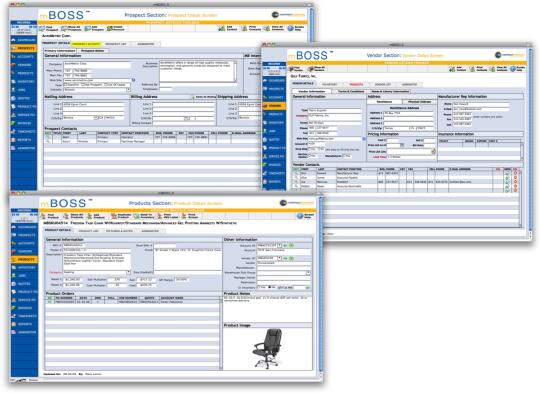The width and height of the screenshot is (540, 393).
Task: Open Quotes in the Prospect window sidebar
Action: pyautogui.click(x=23, y=98)
